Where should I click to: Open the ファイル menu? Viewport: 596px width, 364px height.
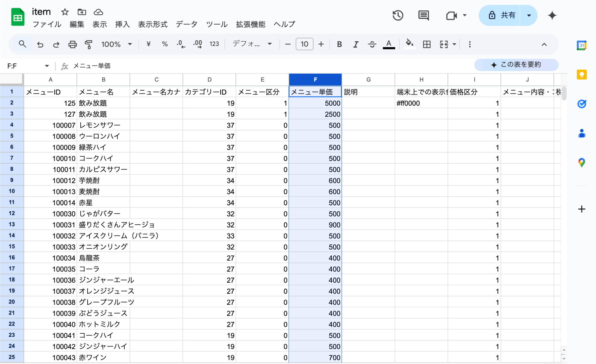click(47, 24)
